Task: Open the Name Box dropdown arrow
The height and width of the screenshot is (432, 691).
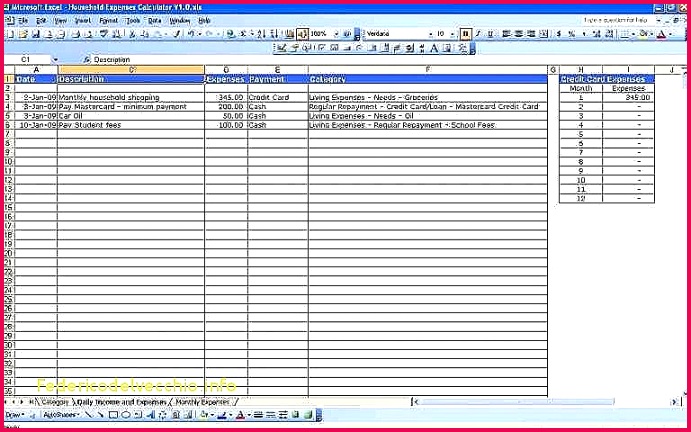Action: 56,60
